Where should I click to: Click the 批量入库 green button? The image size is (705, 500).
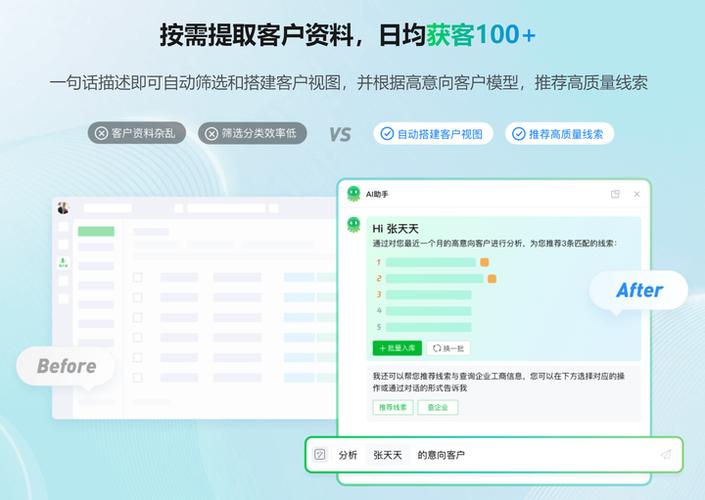click(x=397, y=348)
